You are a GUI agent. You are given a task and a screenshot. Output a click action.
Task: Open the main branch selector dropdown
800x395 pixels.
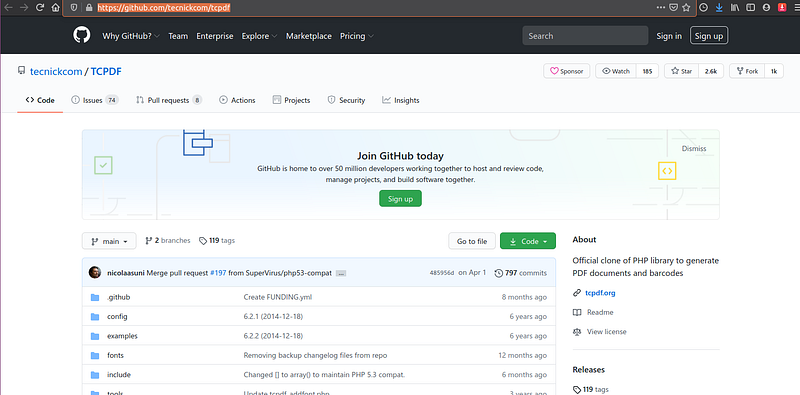point(109,241)
